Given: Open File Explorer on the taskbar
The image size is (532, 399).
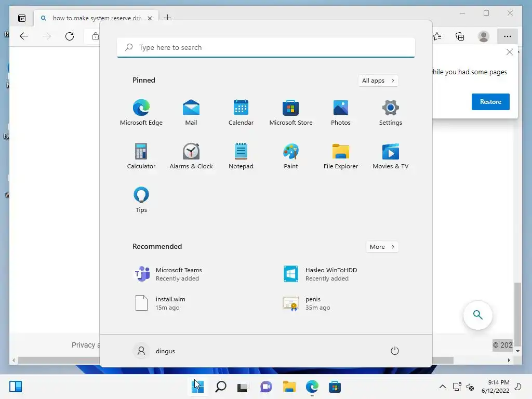Looking at the screenshot, I should tap(289, 387).
